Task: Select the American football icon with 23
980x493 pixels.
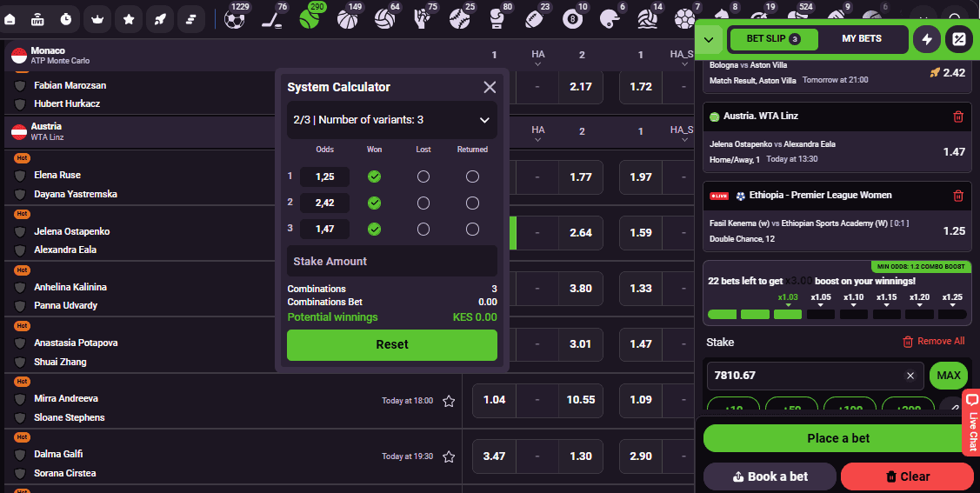Action: 535,18
